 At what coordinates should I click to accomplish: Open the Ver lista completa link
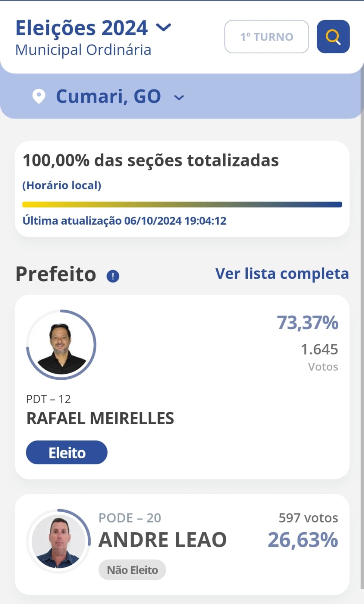tap(282, 274)
